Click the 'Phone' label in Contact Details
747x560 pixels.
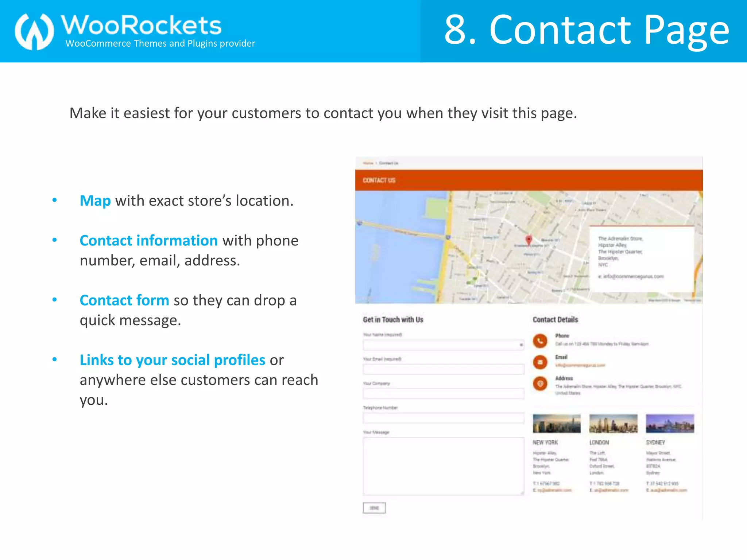562,336
